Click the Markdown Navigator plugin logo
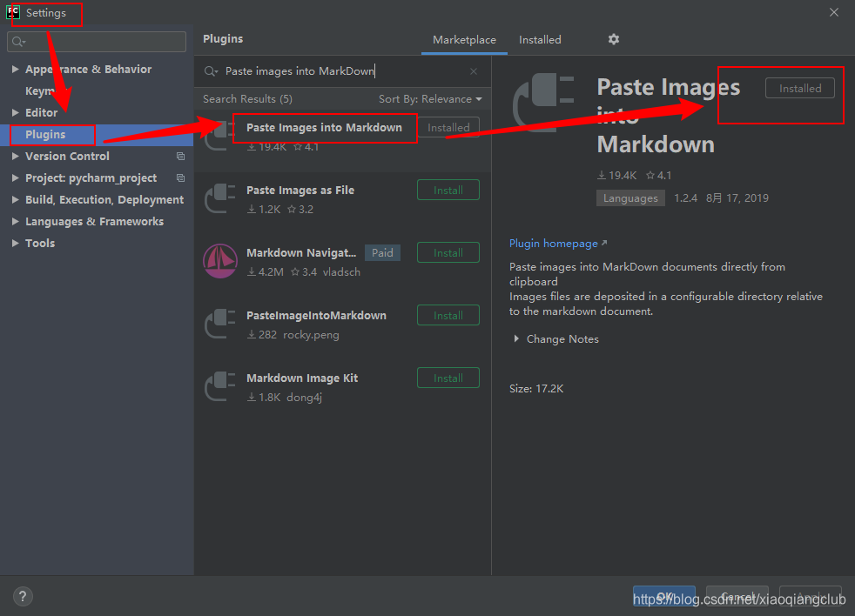Viewport: 855px width, 616px height. (x=220, y=261)
